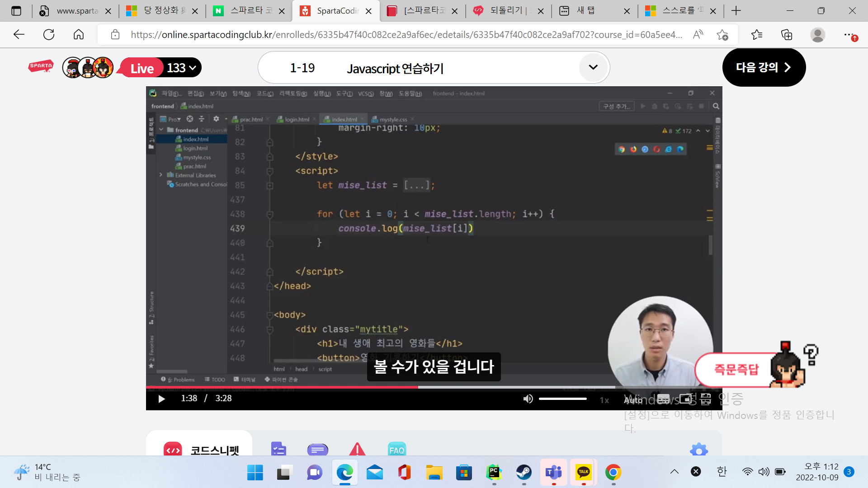Image resolution: width=868 pixels, height=488 pixels.
Task: Switch to the [스파르타 red tab
Action: coord(422,11)
